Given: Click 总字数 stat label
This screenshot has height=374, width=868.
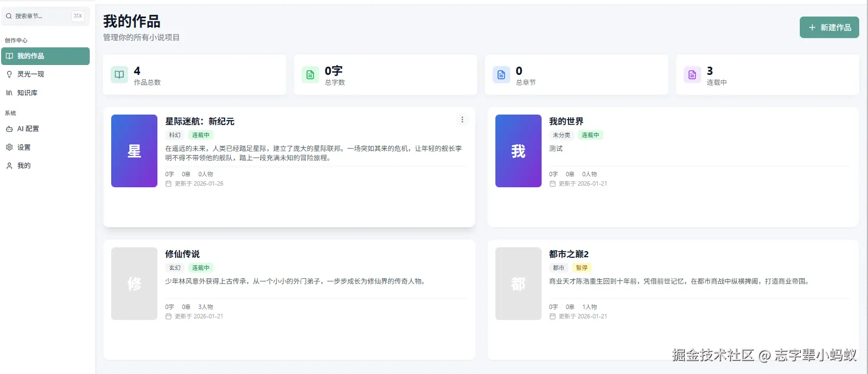Looking at the screenshot, I should (335, 83).
